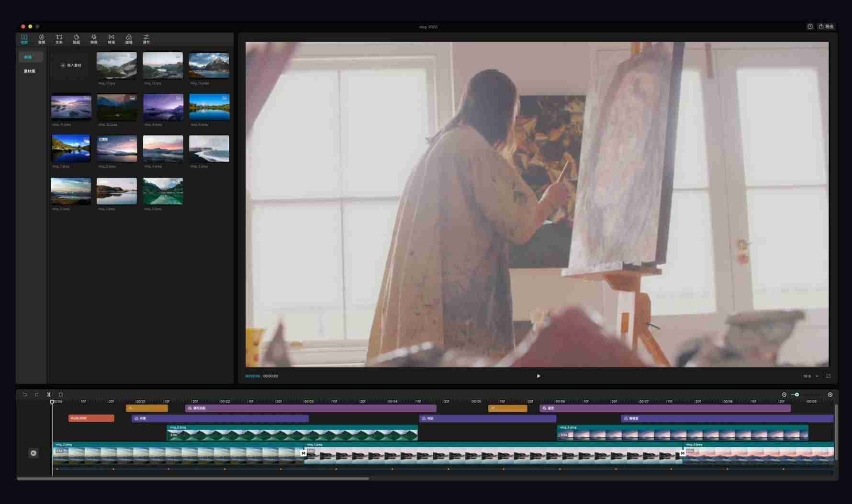Click the Delete trash icon in timeline toolbar
The width and height of the screenshot is (852, 504).
point(61,394)
